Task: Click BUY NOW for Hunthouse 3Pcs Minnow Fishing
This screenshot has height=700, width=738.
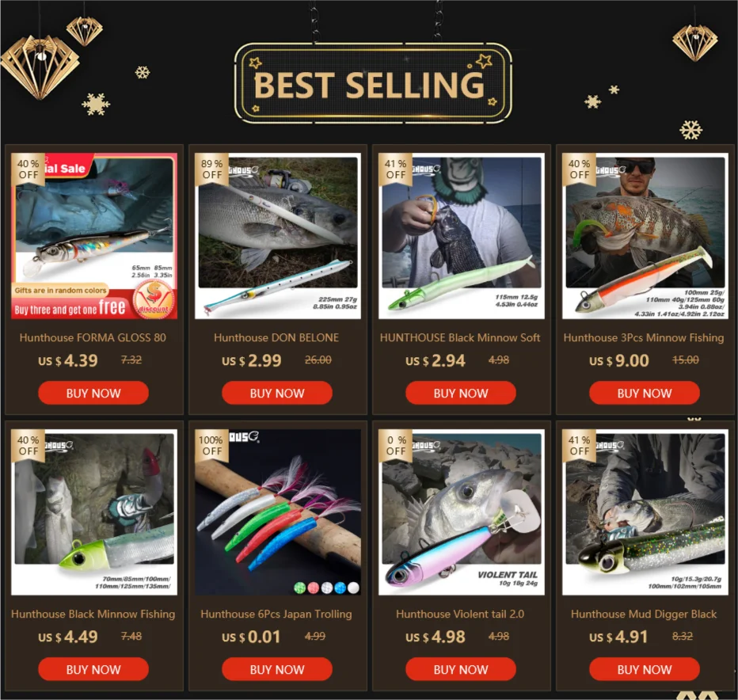Action: pyautogui.click(x=645, y=393)
